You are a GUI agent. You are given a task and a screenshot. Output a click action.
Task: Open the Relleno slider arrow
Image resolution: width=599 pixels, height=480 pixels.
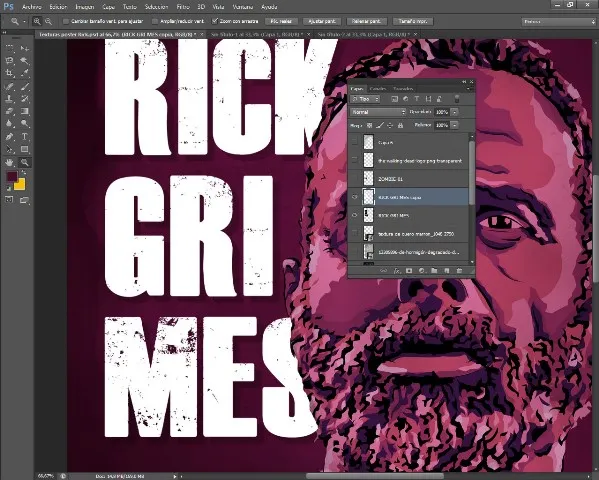tap(454, 125)
